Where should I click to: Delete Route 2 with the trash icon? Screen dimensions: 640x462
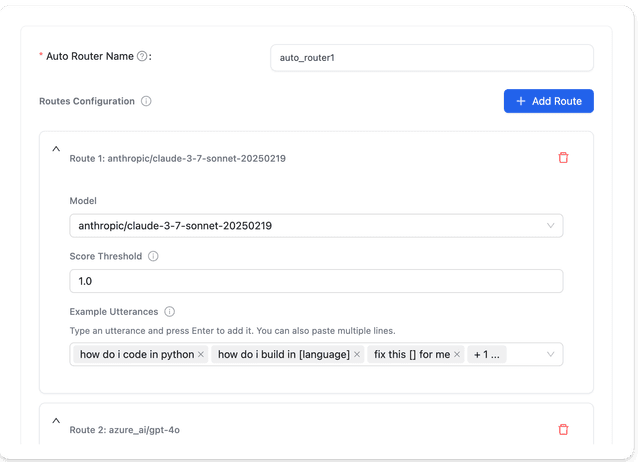[x=563, y=429]
